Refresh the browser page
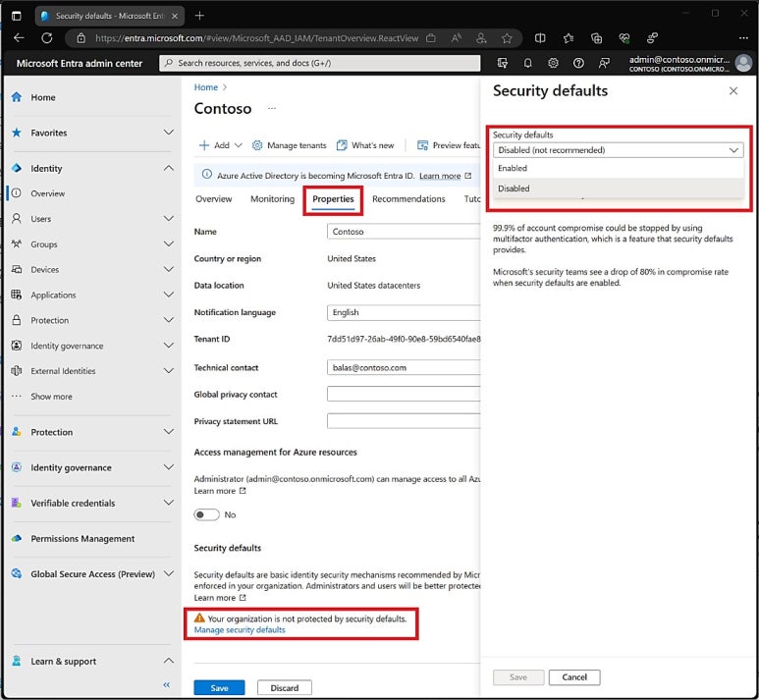The image size is (759, 700). 46,38
